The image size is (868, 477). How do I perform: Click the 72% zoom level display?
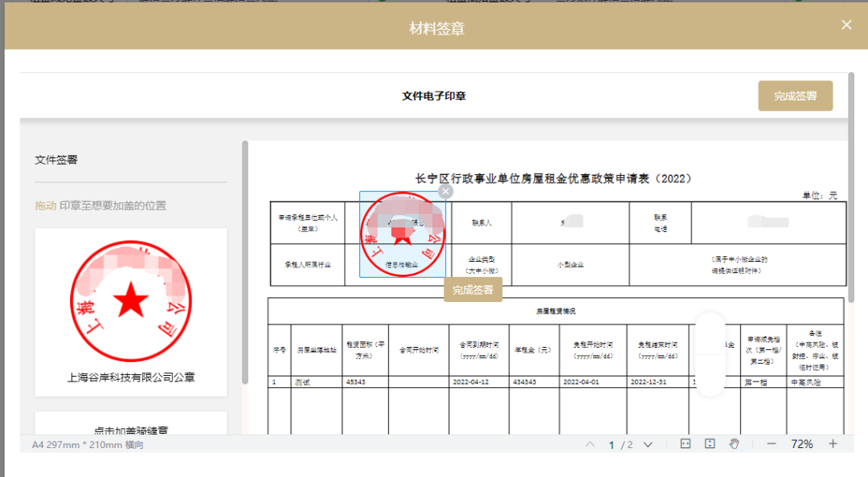(x=801, y=444)
